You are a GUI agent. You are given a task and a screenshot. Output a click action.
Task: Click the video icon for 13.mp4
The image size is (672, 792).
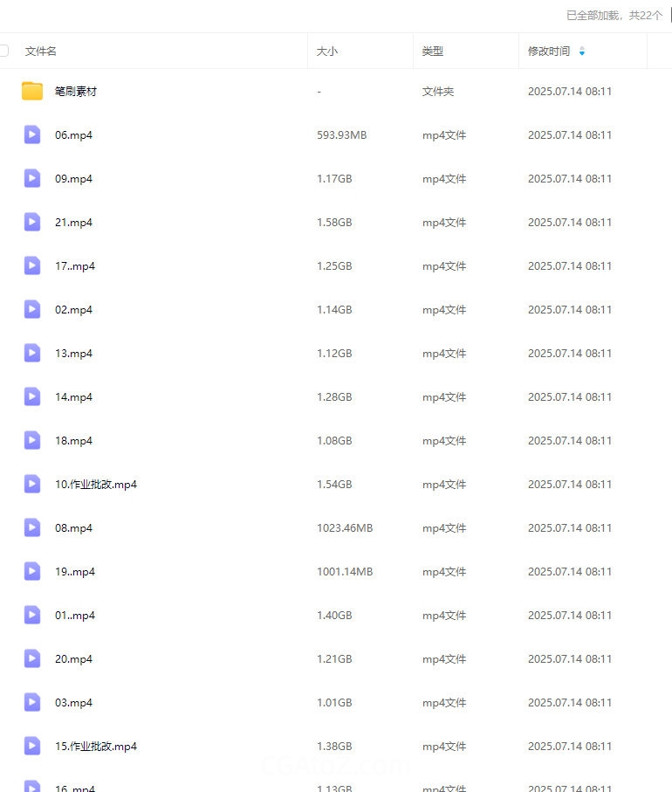click(32, 353)
